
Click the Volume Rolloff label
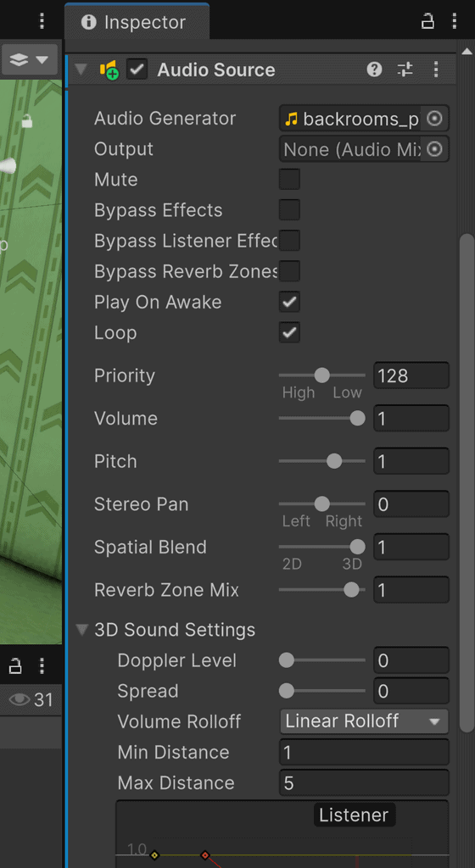179,721
